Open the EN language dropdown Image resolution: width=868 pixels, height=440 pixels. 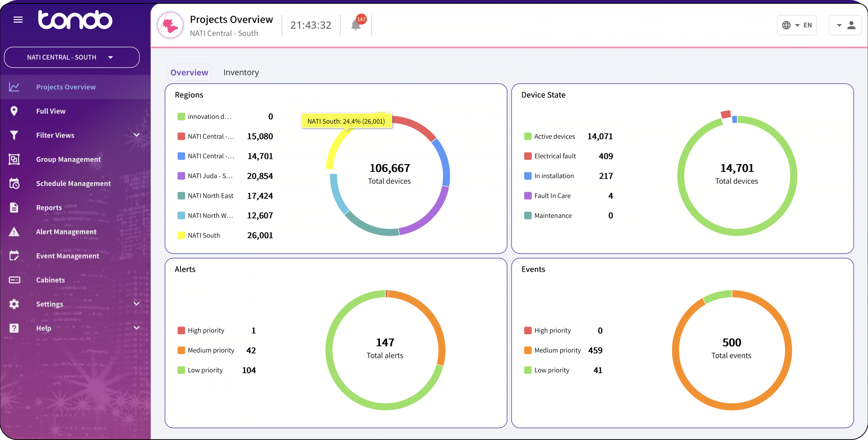(797, 25)
